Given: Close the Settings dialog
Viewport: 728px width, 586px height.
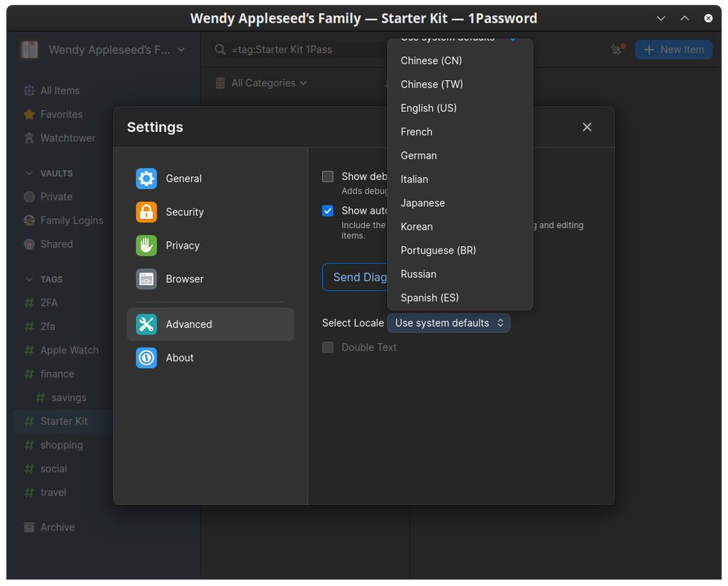Looking at the screenshot, I should pyautogui.click(x=587, y=127).
